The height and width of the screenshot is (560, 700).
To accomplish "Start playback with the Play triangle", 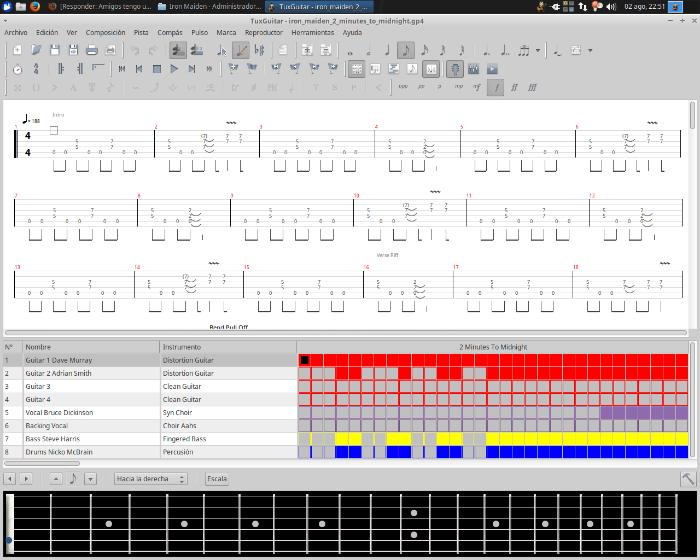I will (x=174, y=69).
